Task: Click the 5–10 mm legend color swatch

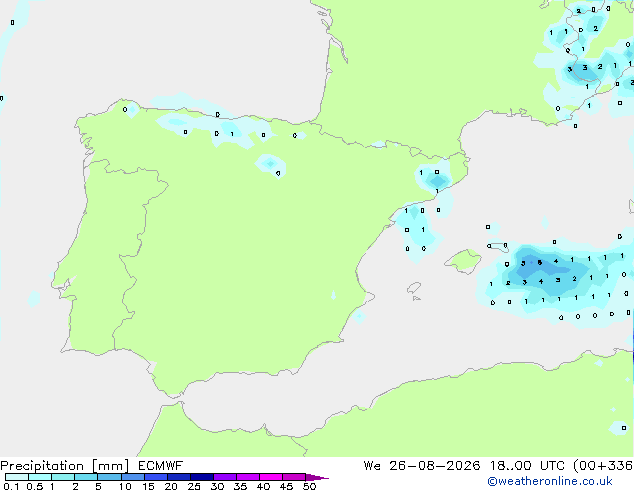Action: (109, 477)
